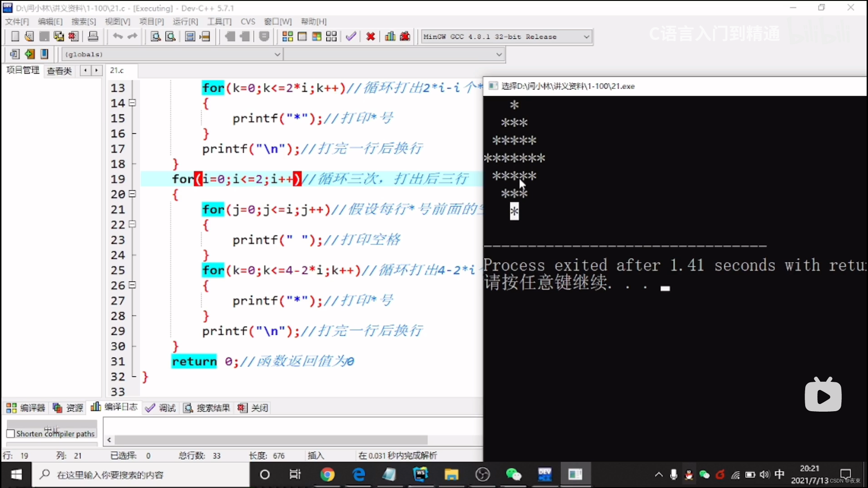Switch to the 查看类 tab

tap(59, 71)
